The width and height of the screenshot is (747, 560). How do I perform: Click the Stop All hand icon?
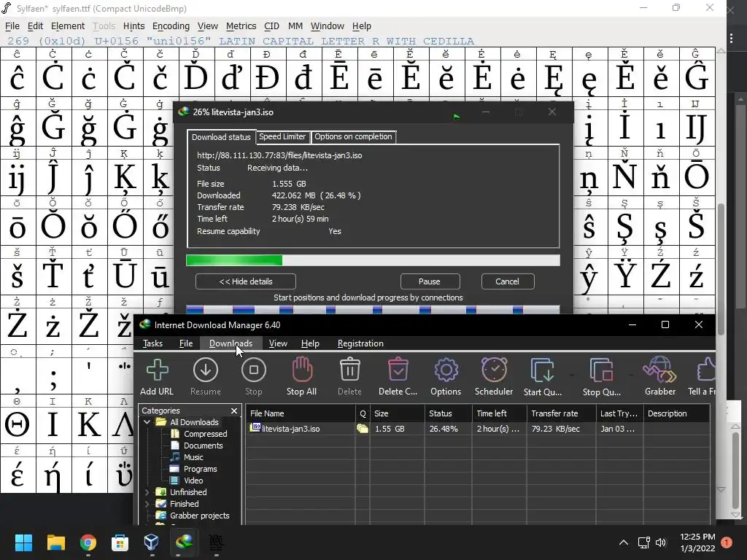301,370
